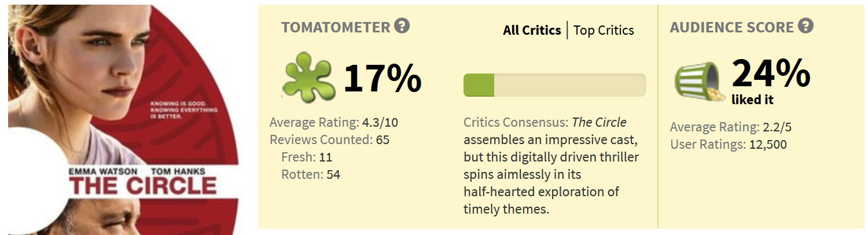Click the Audience Score help icon
The width and height of the screenshot is (868, 235).
806,27
